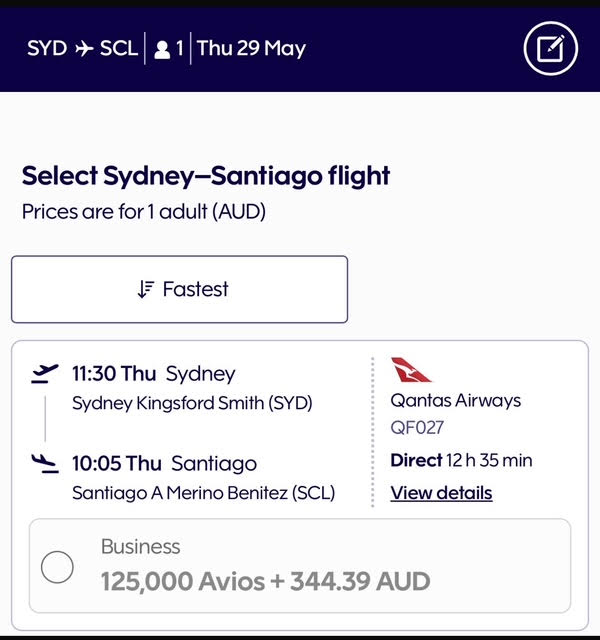Click the airplane icon between SYD and SCL
Image resolution: width=600 pixels, height=640 pixels.
point(84,49)
